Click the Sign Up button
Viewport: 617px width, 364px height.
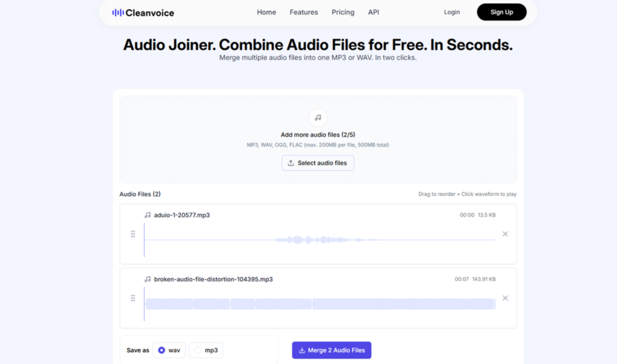click(x=501, y=12)
